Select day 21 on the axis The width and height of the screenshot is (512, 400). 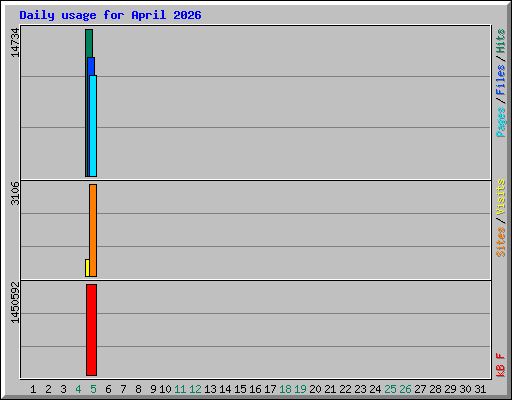330,389
